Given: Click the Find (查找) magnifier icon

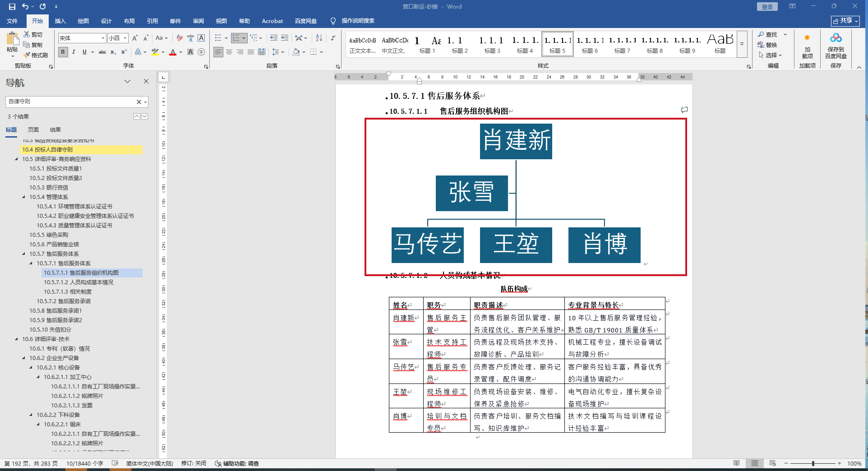Looking at the screenshot, I should pyautogui.click(x=761, y=35).
